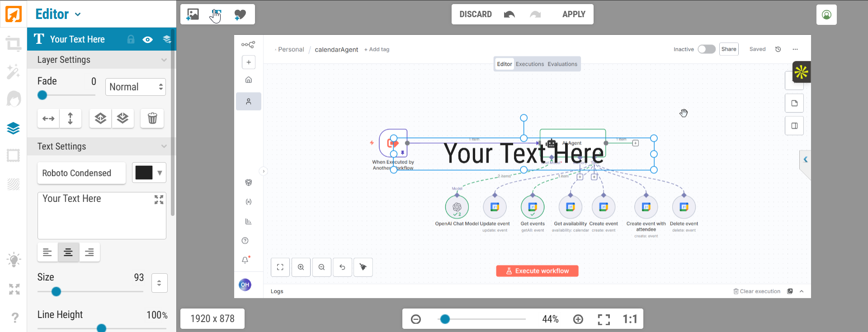Select center text alignment
Image resolution: width=868 pixels, height=332 pixels.
[x=68, y=252]
